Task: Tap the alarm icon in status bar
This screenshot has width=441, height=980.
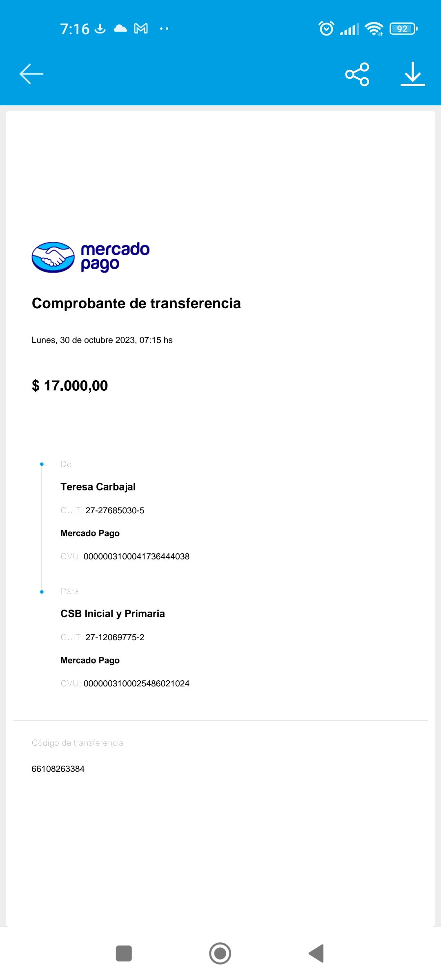Action: pyautogui.click(x=326, y=29)
